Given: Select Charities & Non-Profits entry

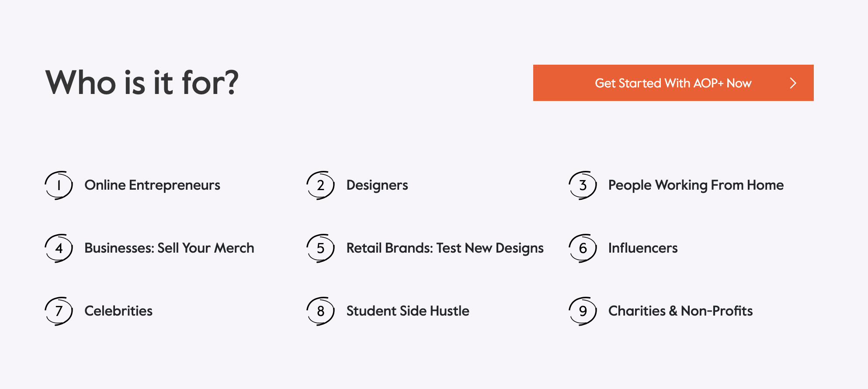Looking at the screenshot, I should (680, 311).
